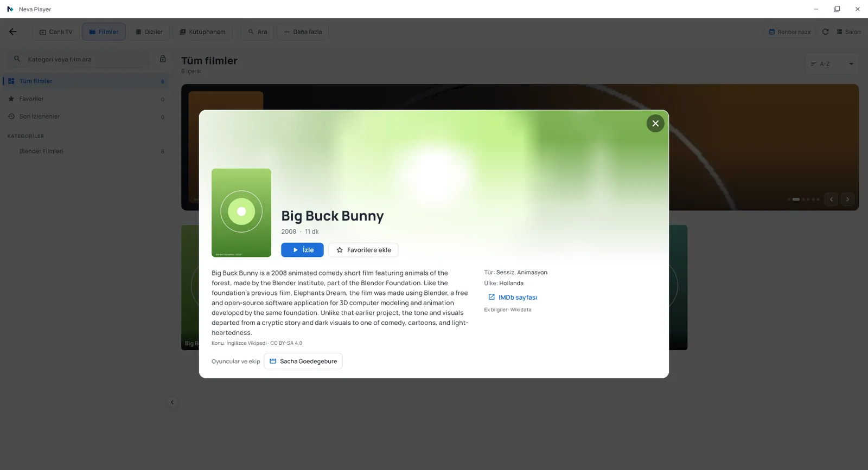
Task: Go back with the arrow icon
Action: tap(12, 31)
